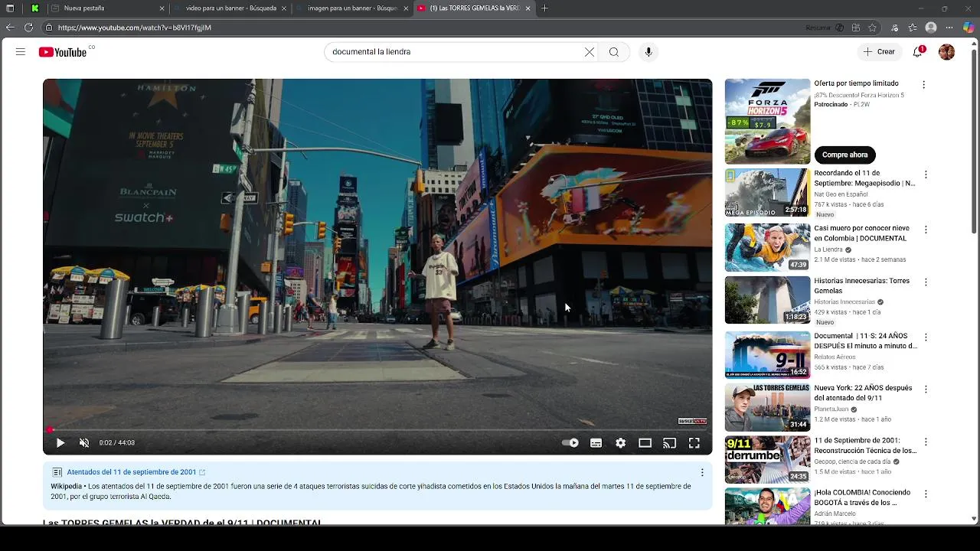Open the browser profile icon
Screen dimensions: 980x551
(x=931, y=28)
